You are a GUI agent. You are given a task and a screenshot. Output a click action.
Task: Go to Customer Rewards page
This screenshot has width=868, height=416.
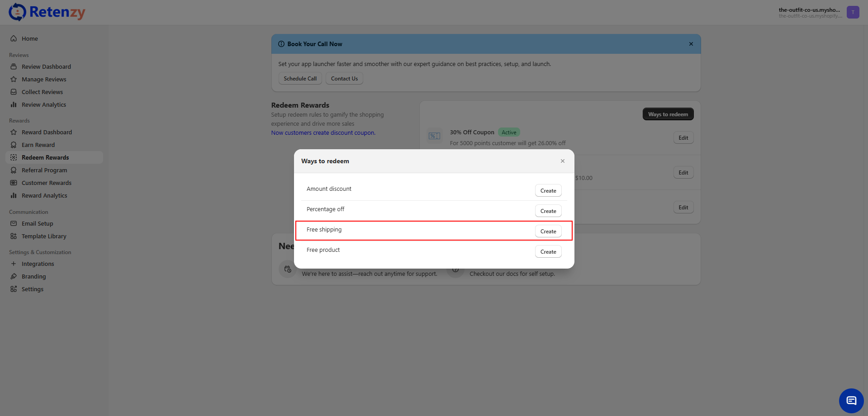click(x=47, y=183)
